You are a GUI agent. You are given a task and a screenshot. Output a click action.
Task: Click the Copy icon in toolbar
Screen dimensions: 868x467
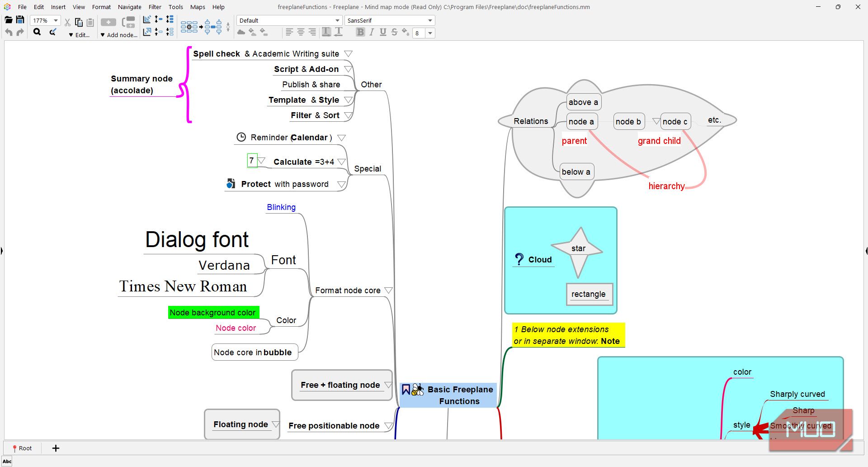79,22
